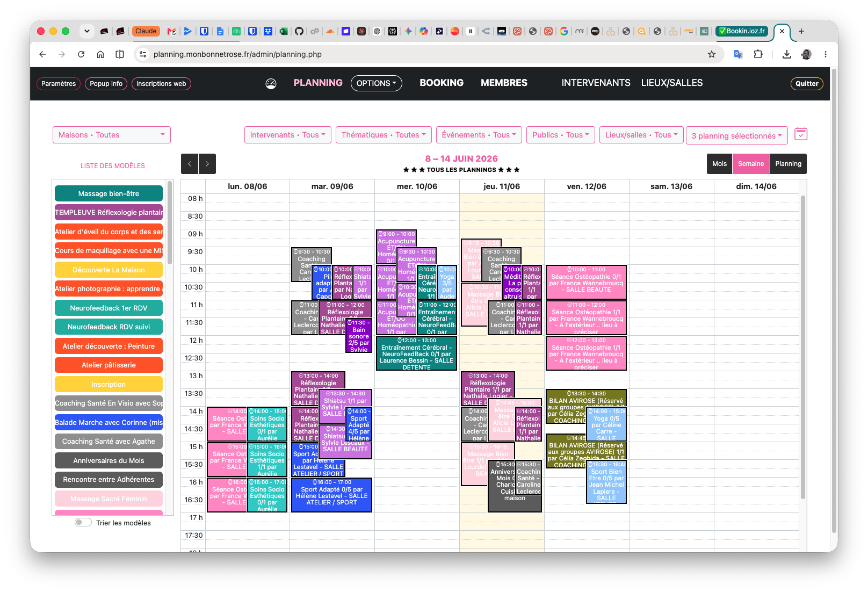Open Intervenants Tous filter
The height and width of the screenshot is (592, 868).
pyautogui.click(x=287, y=135)
